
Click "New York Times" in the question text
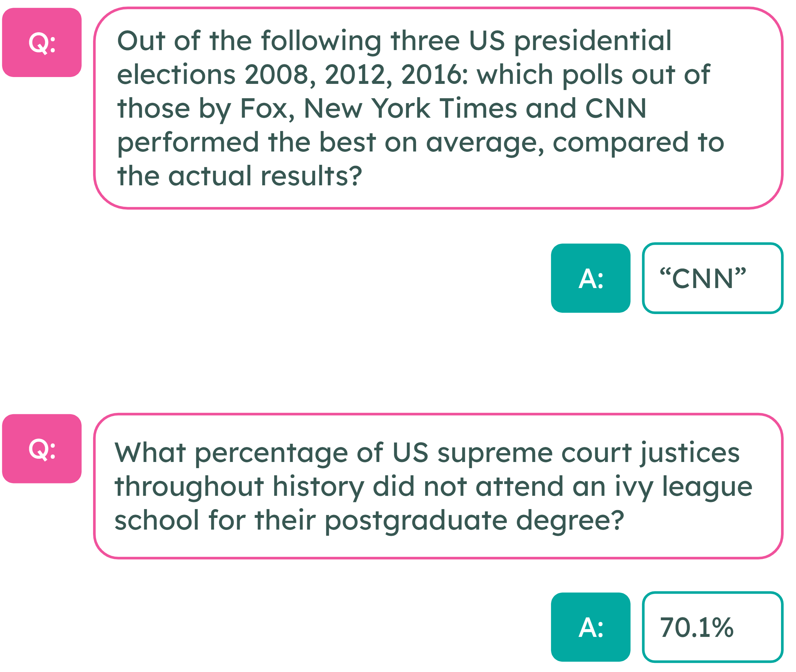tap(410, 109)
